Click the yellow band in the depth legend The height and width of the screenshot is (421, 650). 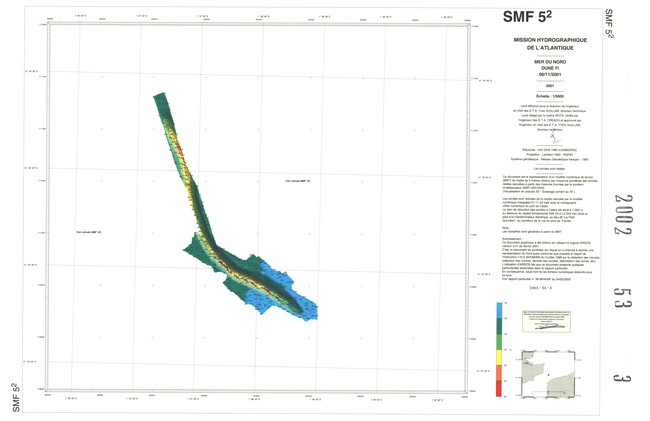coord(500,358)
